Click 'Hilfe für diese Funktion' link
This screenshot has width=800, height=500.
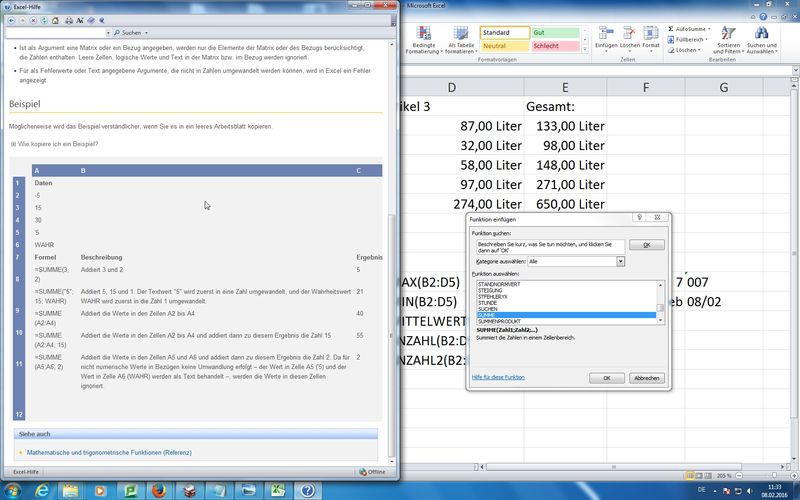coord(498,377)
